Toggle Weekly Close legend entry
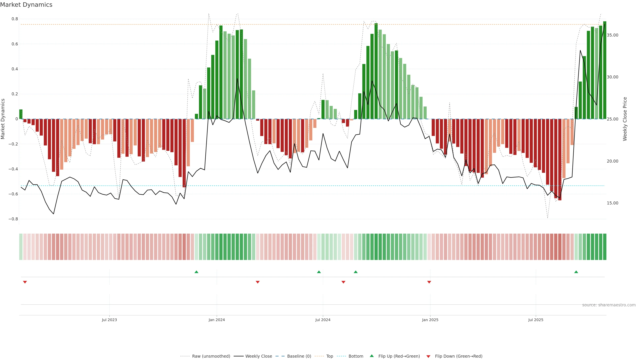 coord(258,356)
